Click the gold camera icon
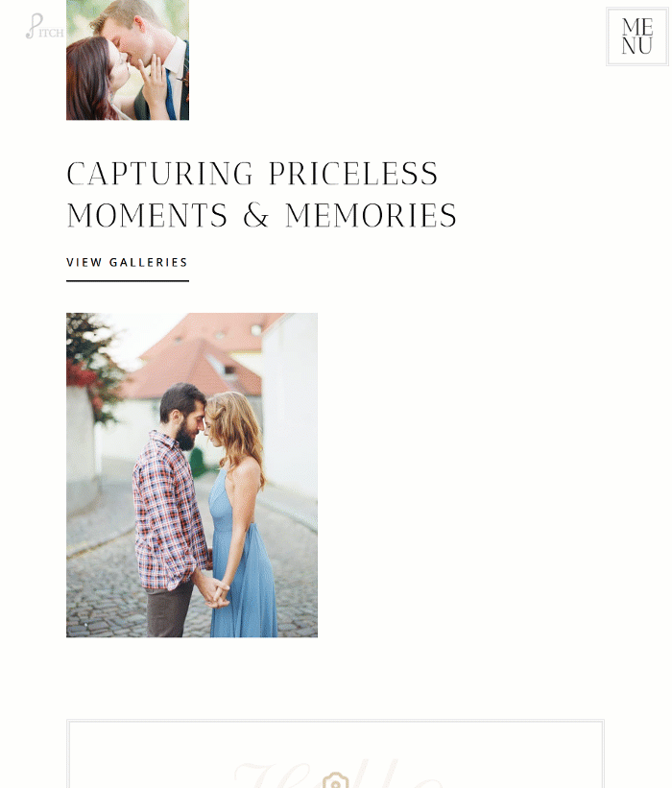The width and height of the screenshot is (672, 788). (335, 780)
